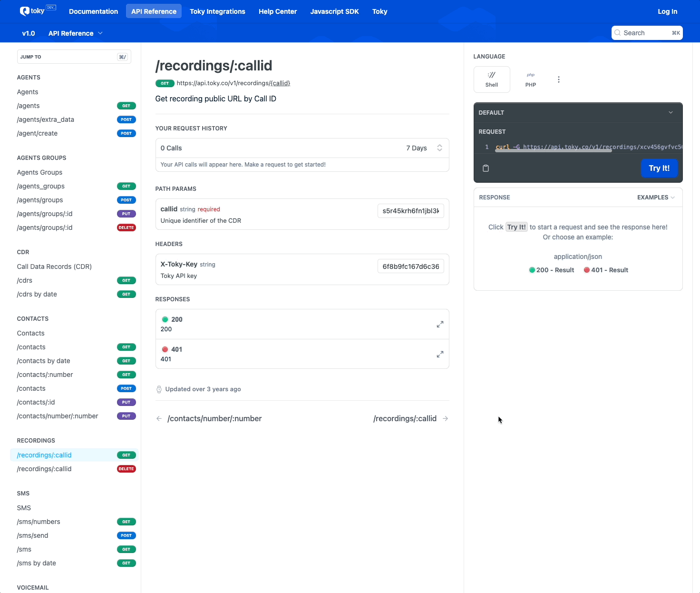Click the previous page arrow icon
Screen dimensions: 700x593
pos(159,419)
